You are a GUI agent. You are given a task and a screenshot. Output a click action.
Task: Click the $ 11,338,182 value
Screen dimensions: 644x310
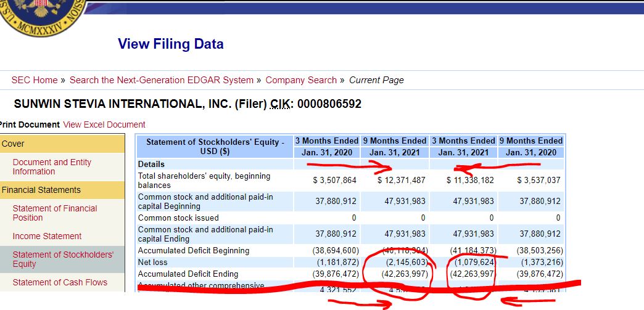(470, 180)
